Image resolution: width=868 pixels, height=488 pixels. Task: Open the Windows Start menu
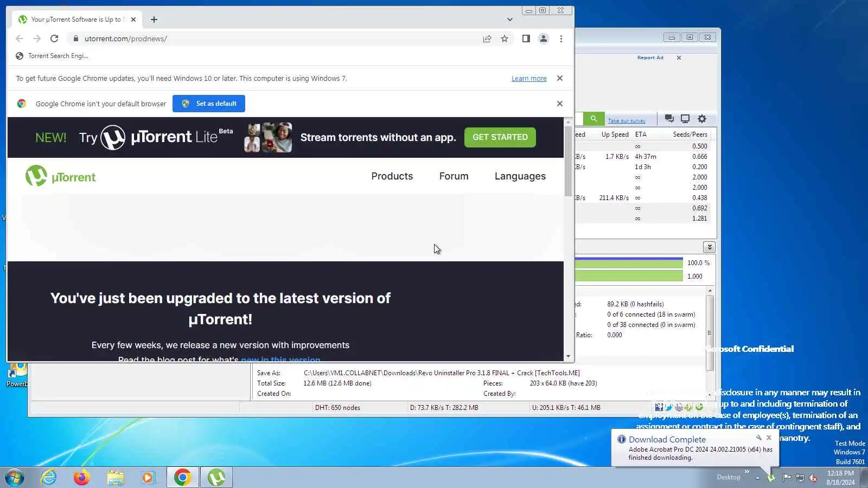pos(15,478)
